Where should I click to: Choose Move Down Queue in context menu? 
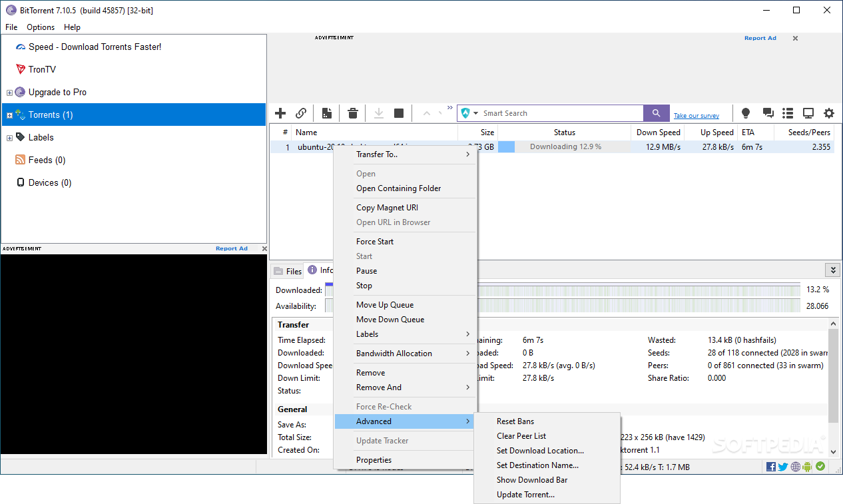[x=406, y=320]
